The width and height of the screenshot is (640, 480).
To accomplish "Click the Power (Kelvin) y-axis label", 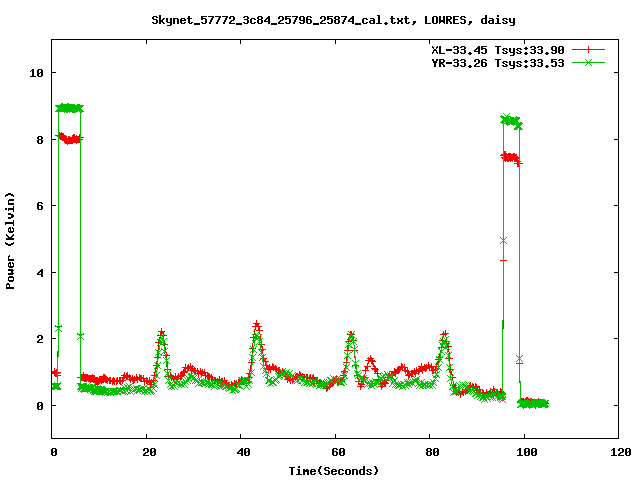I will point(10,241).
